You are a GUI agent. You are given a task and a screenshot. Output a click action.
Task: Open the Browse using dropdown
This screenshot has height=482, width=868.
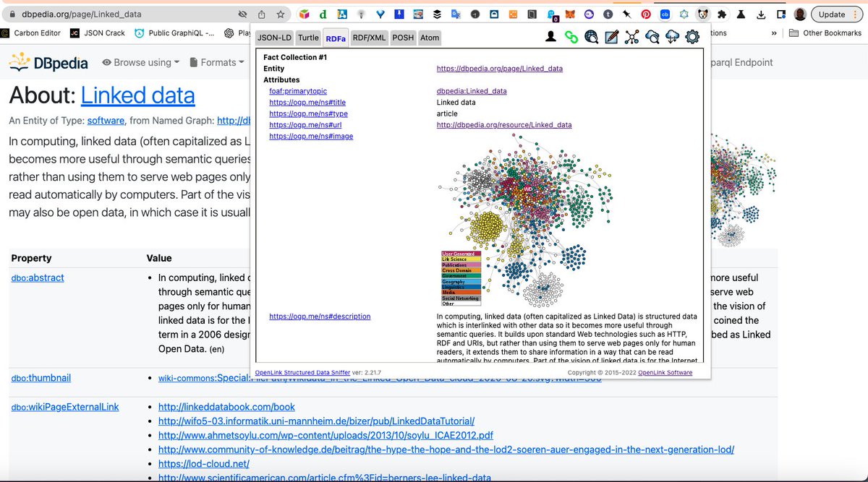[141, 63]
